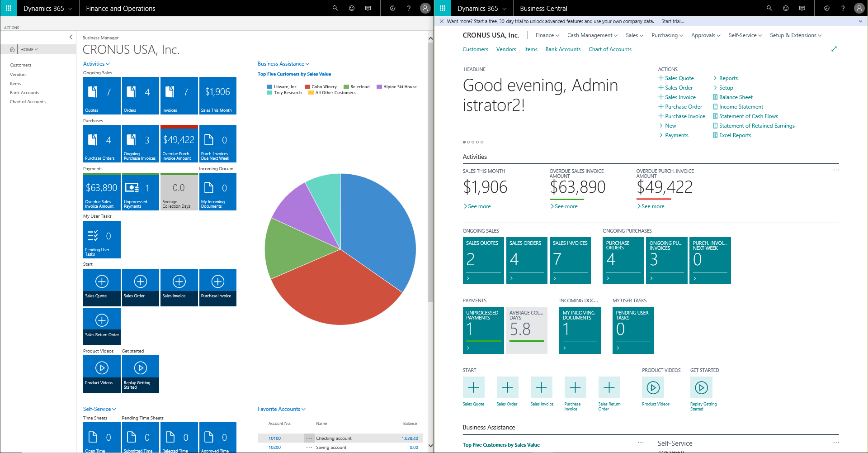The width and height of the screenshot is (868, 453).
Task: Open Purchasing menu
Action: (667, 35)
